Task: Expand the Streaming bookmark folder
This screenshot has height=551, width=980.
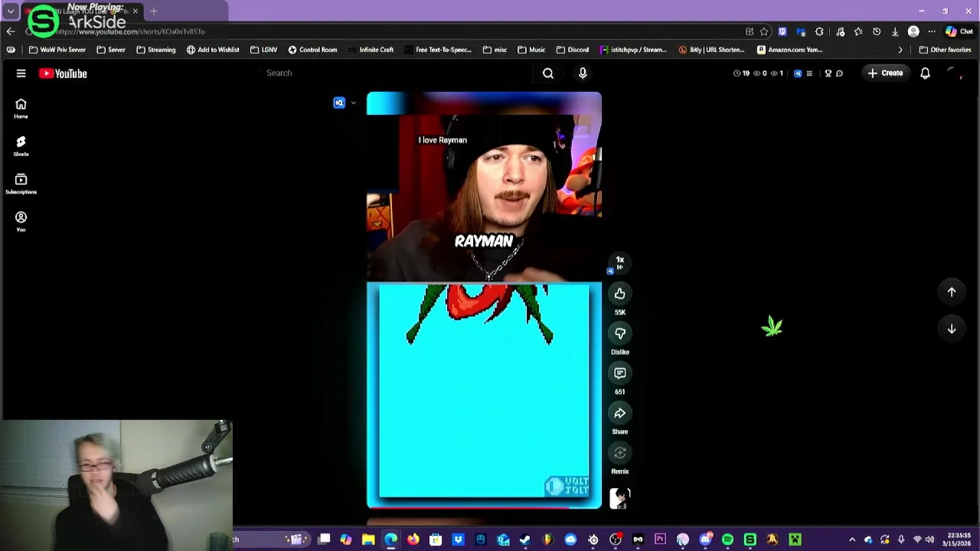Action: [x=155, y=50]
